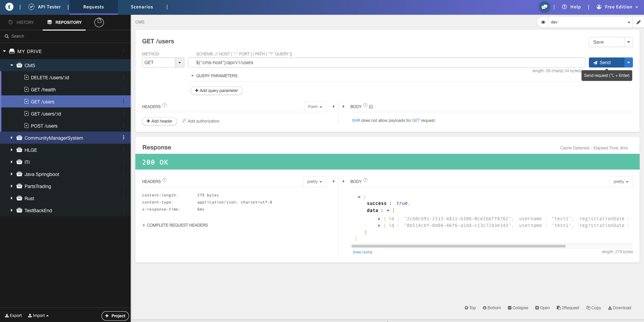Open response in new view
Screen dimensions: 644x322
coord(542,308)
